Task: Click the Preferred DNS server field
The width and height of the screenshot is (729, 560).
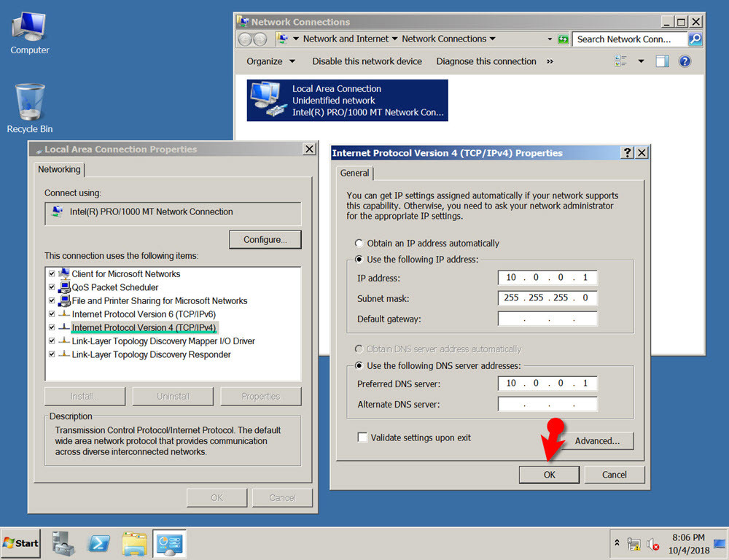Action: [x=547, y=384]
